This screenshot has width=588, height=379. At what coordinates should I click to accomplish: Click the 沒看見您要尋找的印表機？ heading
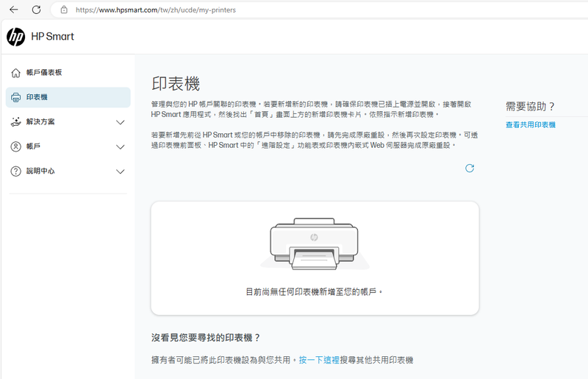(206, 338)
